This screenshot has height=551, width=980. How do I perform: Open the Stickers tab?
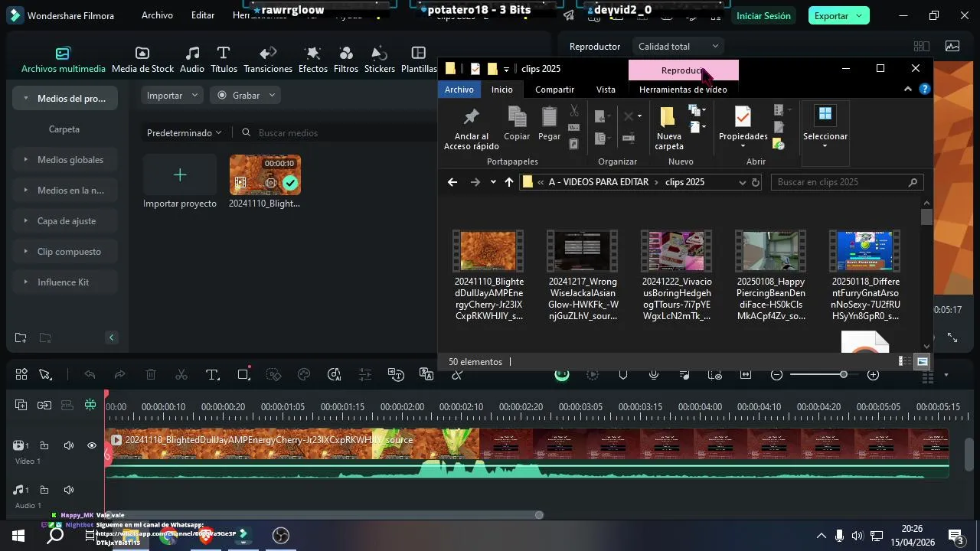[x=380, y=60]
